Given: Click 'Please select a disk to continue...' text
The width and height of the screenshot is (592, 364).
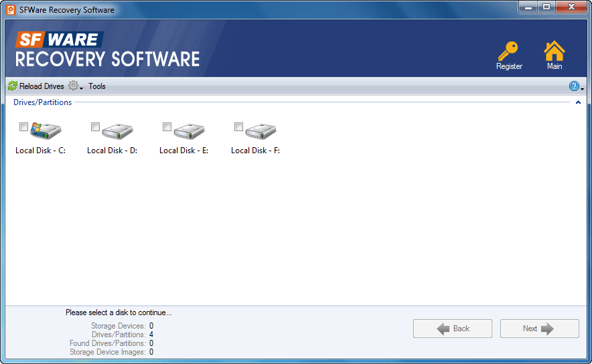Looking at the screenshot, I should pyautogui.click(x=119, y=312).
